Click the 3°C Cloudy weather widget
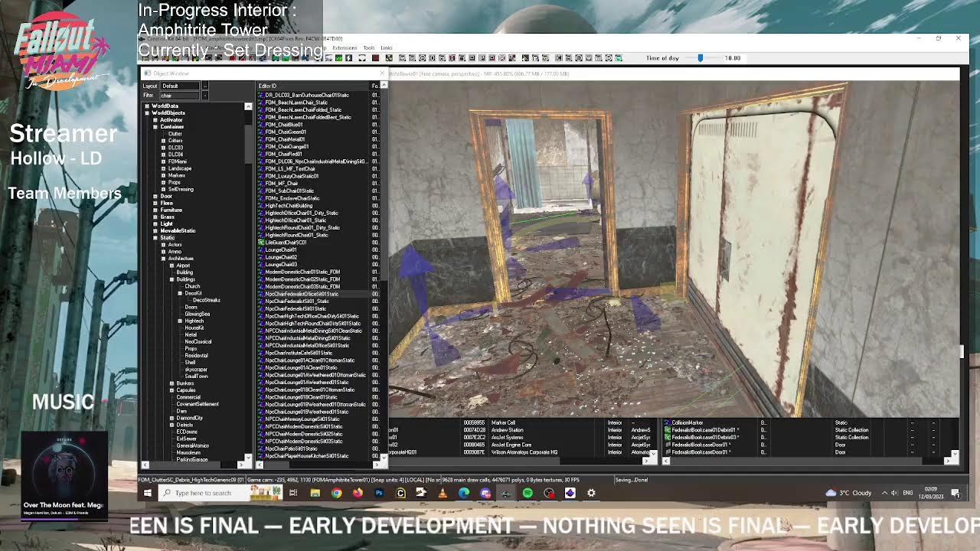Screen dimensions: 980x551 [848, 493]
